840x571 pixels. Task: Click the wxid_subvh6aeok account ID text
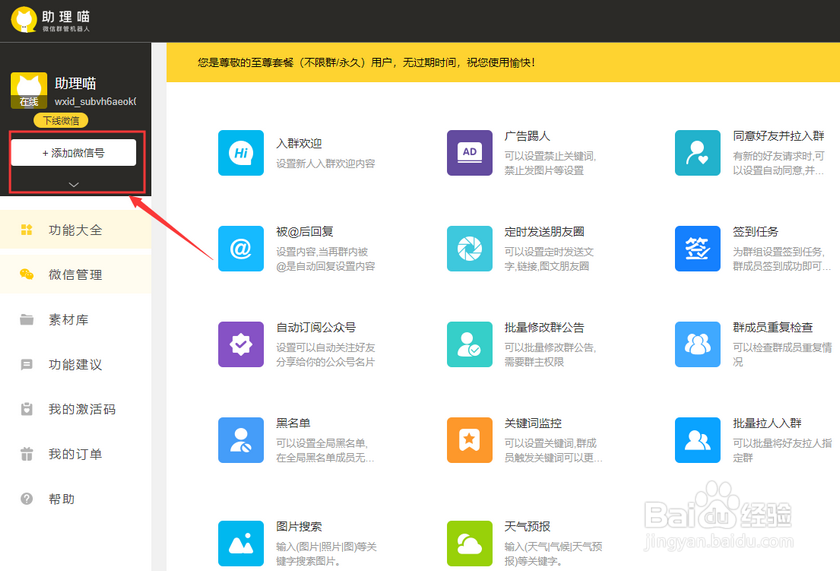(x=95, y=101)
